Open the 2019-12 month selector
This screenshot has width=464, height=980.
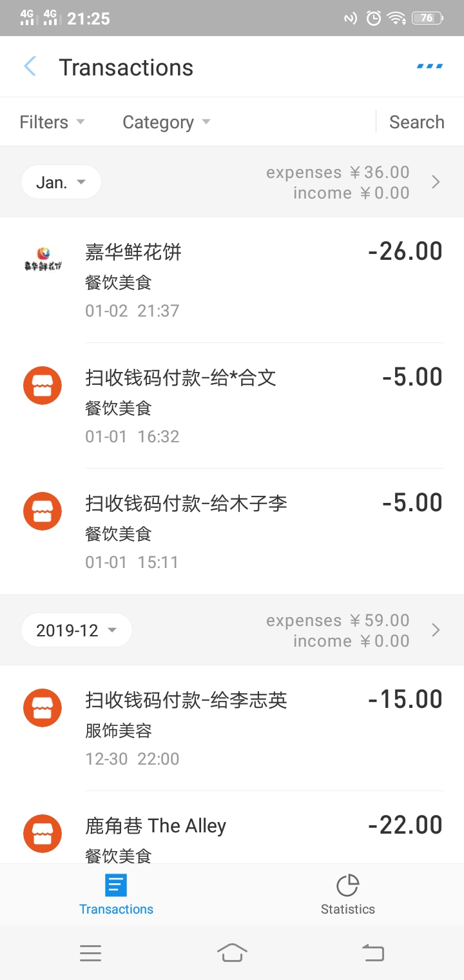point(76,631)
